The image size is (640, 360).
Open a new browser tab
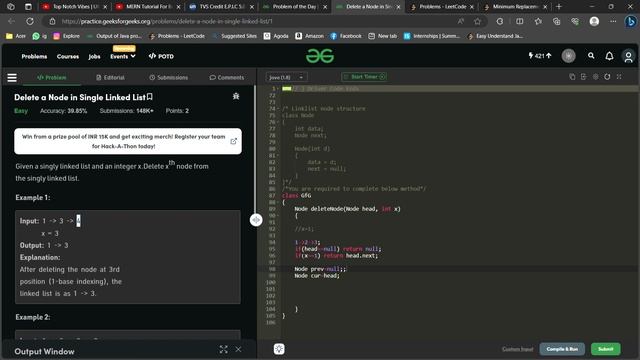tap(559, 7)
